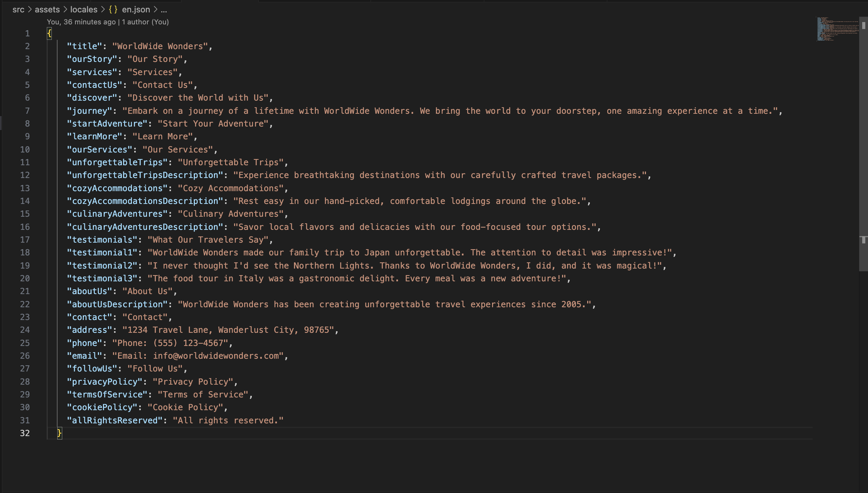The width and height of the screenshot is (868, 493).
Task: Select line number 17 in gutter
Action: point(25,240)
